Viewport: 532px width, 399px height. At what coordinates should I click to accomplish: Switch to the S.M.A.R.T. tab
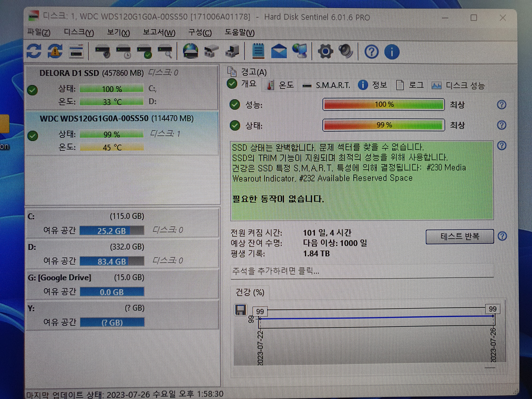(x=326, y=85)
